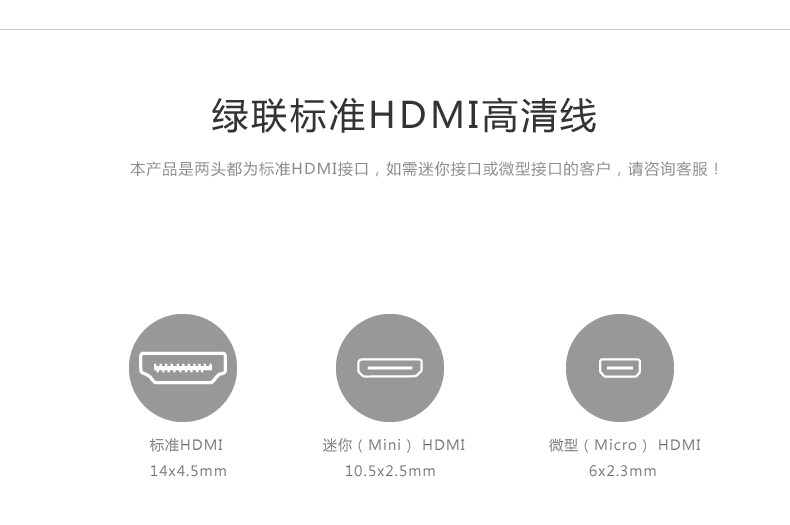Screen dimensions: 790x525
Task: Click the 14x4.5mm dimension text
Action: [x=188, y=471]
